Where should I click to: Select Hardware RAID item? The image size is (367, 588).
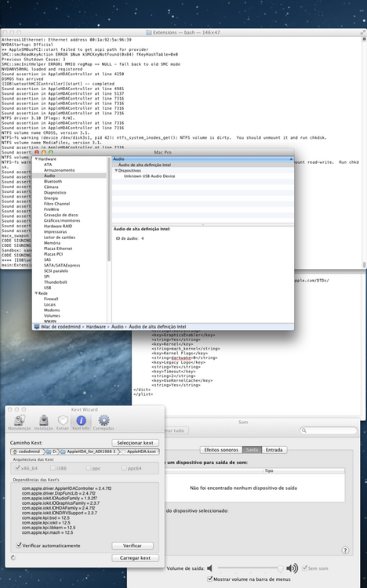(58, 226)
